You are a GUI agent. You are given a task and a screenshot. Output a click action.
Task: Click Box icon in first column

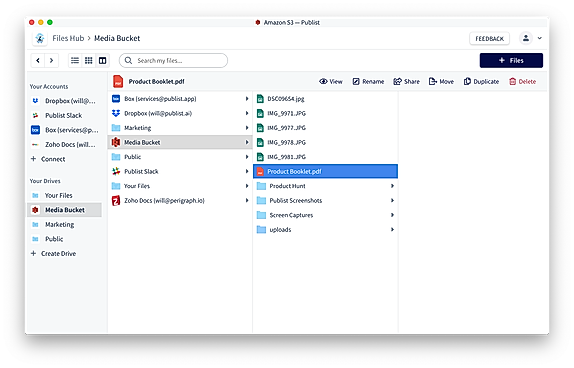116,98
